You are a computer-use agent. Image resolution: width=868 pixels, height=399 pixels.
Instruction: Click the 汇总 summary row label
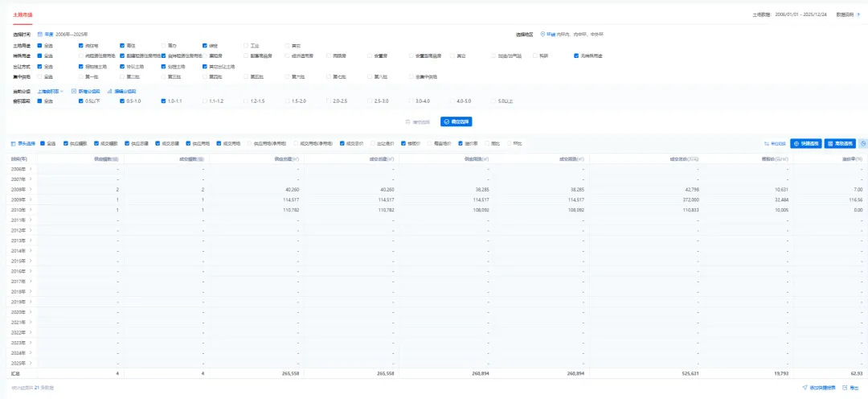(15, 373)
